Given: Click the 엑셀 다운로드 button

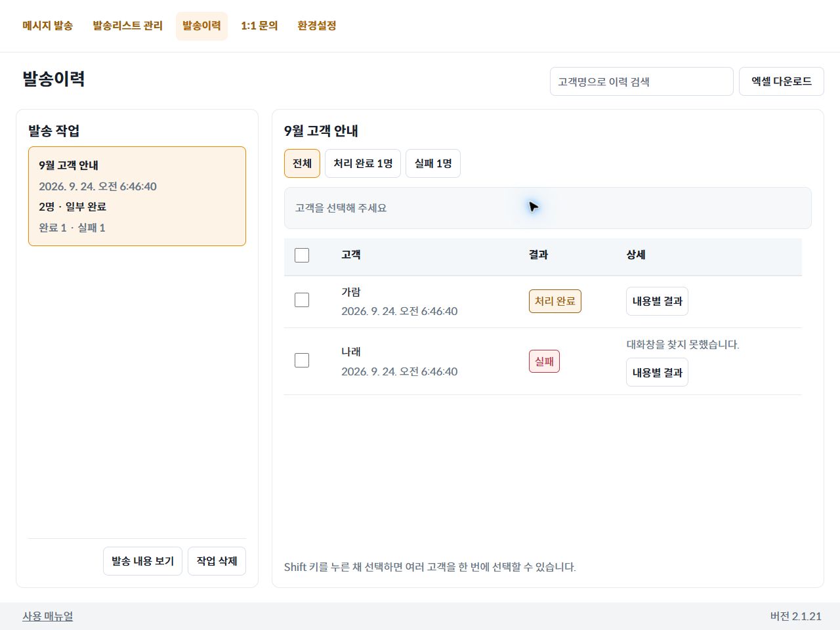Looking at the screenshot, I should pos(782,81).
